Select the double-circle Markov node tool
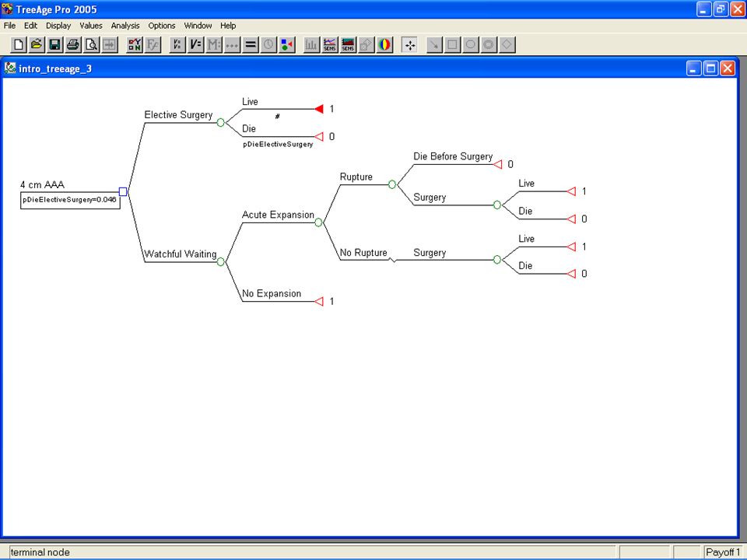Screen dimensions: 747x560 489,45
